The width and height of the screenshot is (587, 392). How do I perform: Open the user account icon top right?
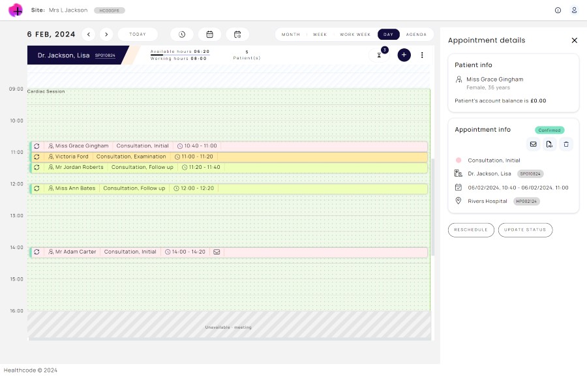click(574, 10)
